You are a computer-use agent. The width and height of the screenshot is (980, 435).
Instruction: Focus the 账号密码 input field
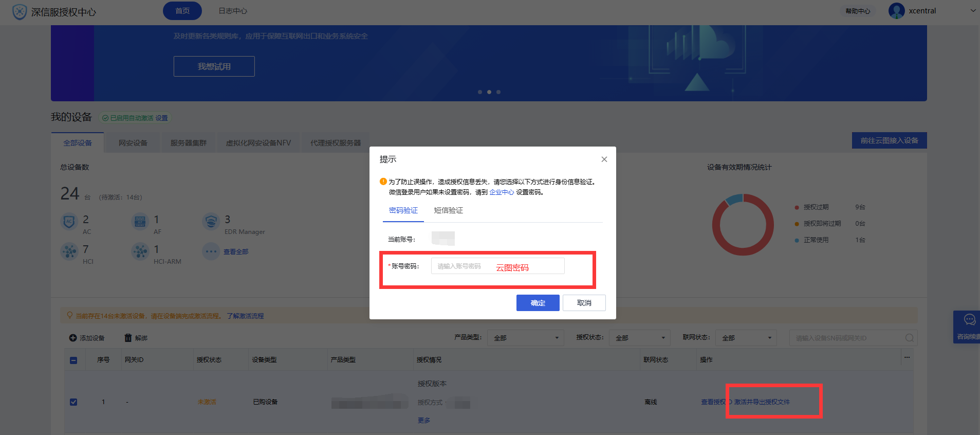[x=497, y=266]
